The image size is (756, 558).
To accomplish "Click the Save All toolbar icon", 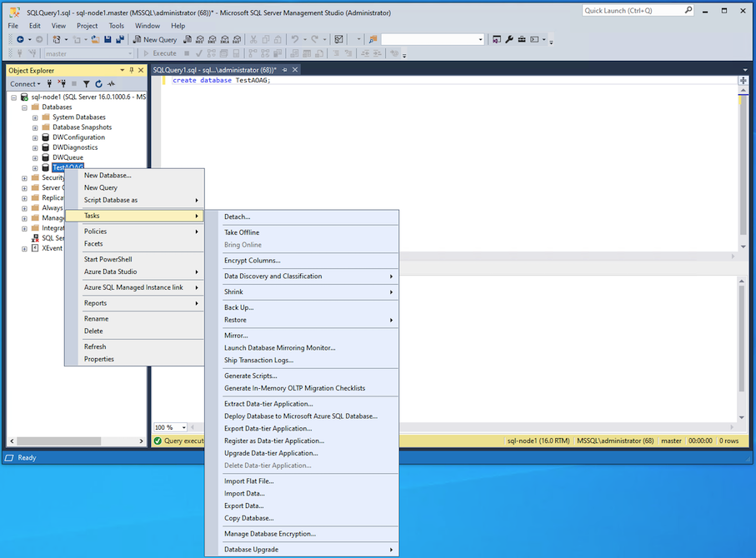I will point(120,39).
